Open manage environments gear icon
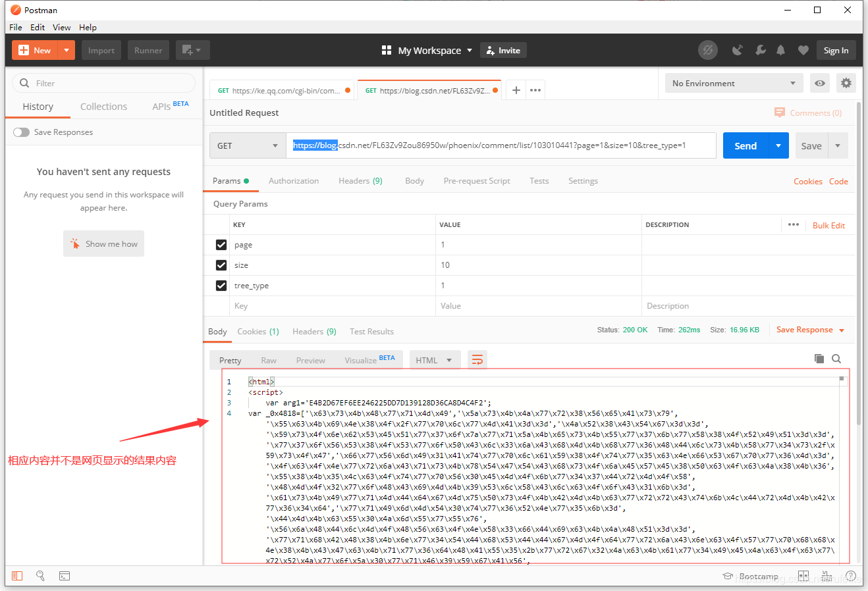This screenshot has width=868, height=591. click(x=846, y=83)
